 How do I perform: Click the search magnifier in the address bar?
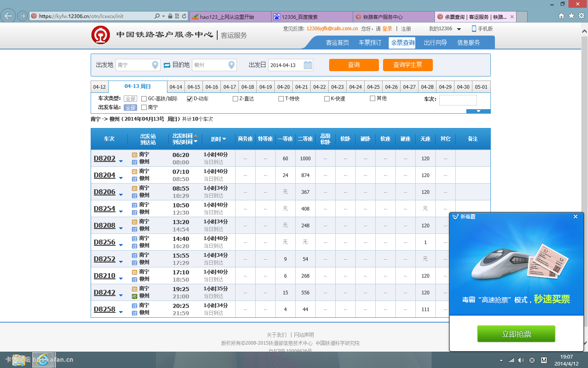point(157,16)
